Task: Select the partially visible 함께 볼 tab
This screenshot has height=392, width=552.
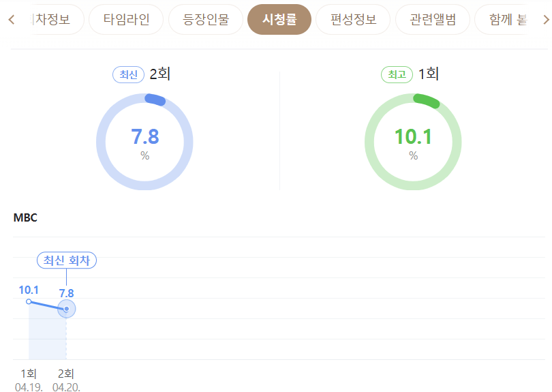Action: pyautogui.click(x=502, y=19)
